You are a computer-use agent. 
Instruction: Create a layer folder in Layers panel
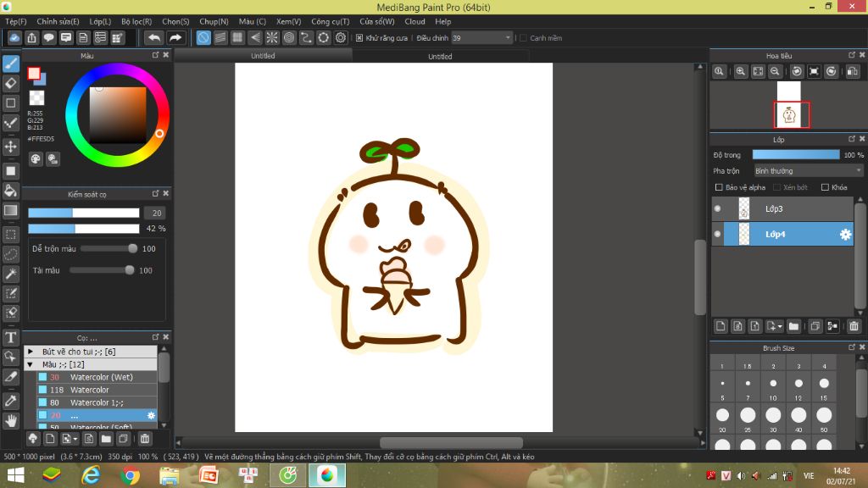[x=793, y=326]
